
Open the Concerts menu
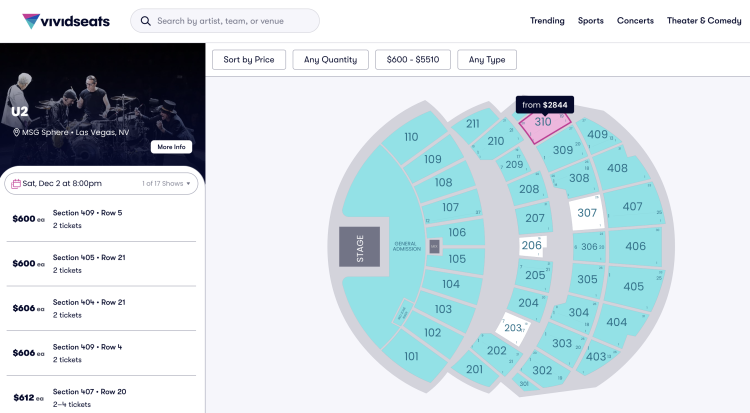[635, 21]
